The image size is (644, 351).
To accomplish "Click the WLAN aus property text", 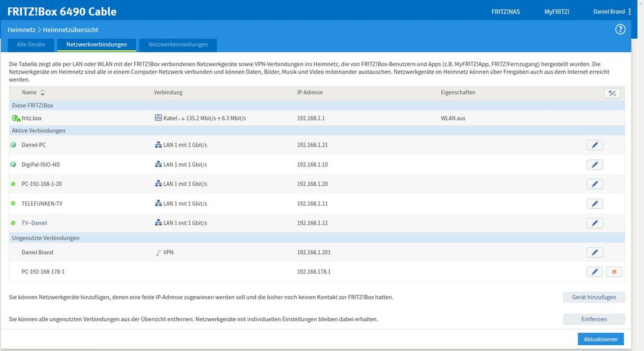I will tap(453, 118).
